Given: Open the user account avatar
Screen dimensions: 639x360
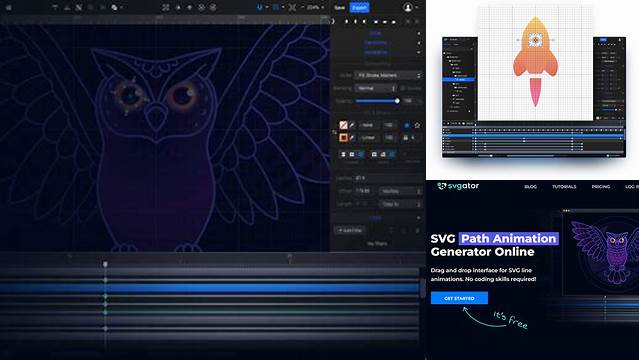Looking at the screenshot, I should 408,7.
